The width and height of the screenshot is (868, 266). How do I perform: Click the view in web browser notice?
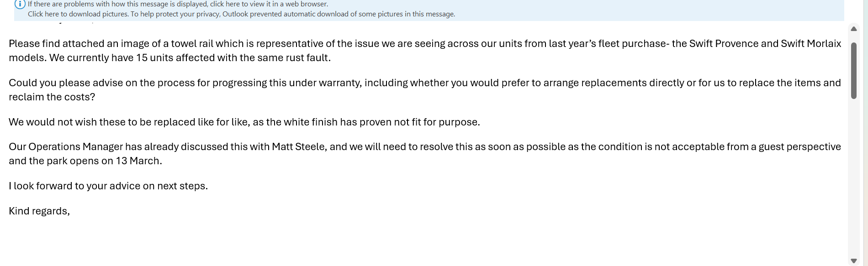tap(178, 4)
